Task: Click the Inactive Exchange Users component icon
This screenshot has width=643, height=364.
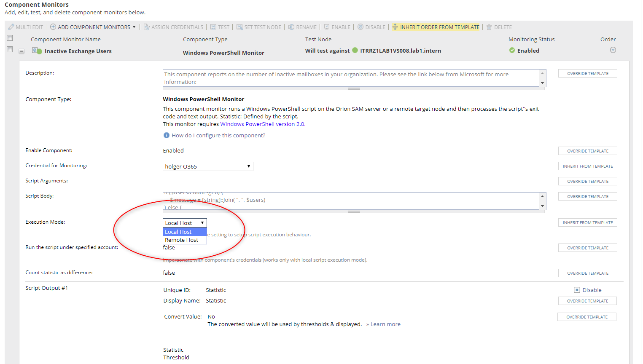Action: 37,51
